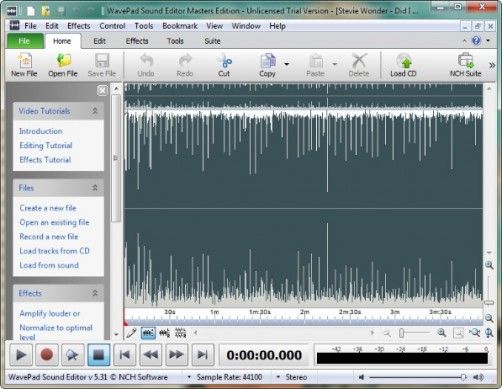
Task: Toggle the spectral waveform view button
Action: coord(180,333)
